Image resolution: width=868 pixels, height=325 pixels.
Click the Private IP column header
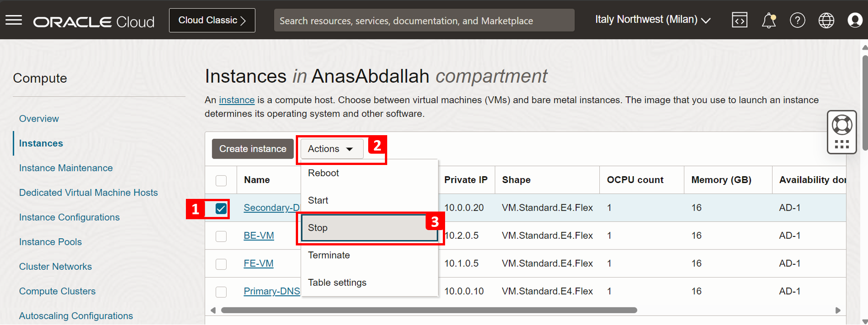pos(466,180)
